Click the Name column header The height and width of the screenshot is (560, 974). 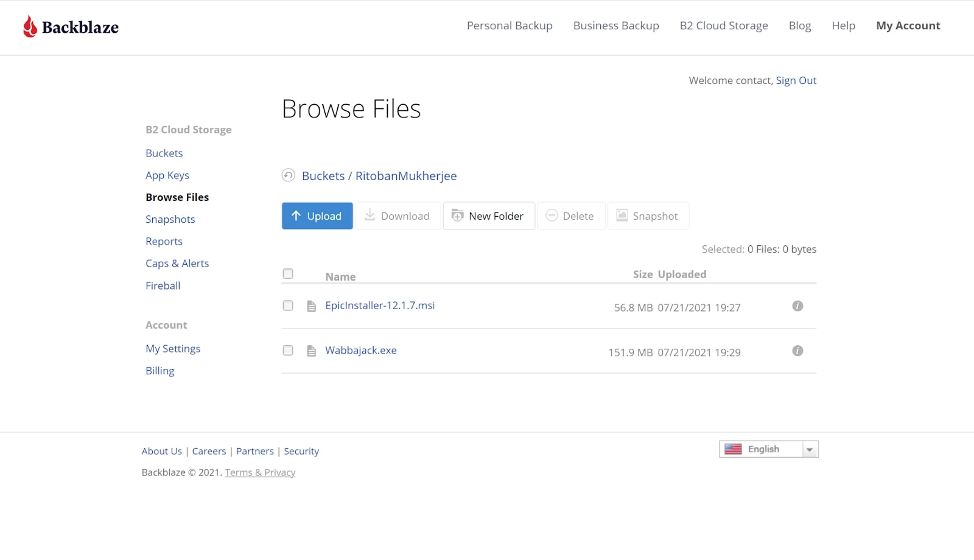tap(340, 277)
